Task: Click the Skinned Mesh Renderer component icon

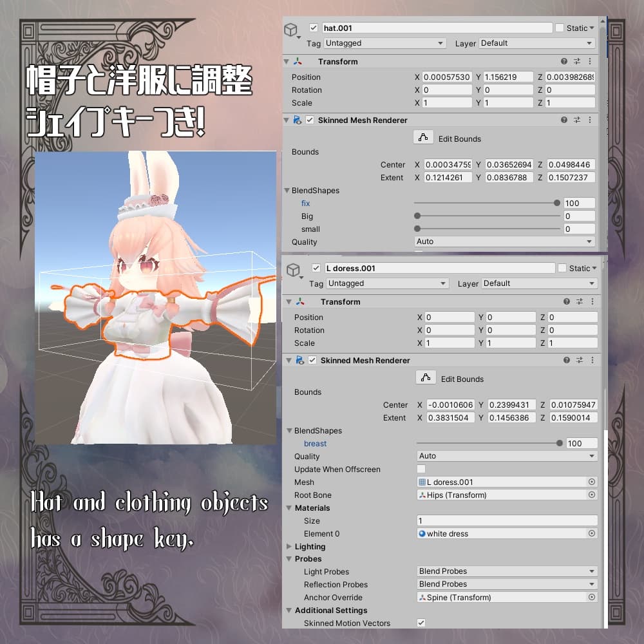Action: pos(297,120)
